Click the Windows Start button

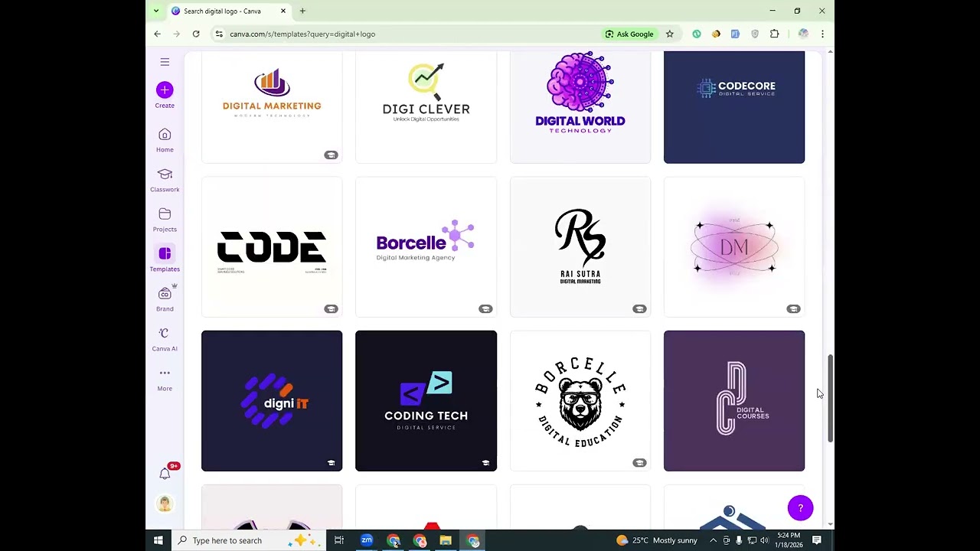[158, 540]
